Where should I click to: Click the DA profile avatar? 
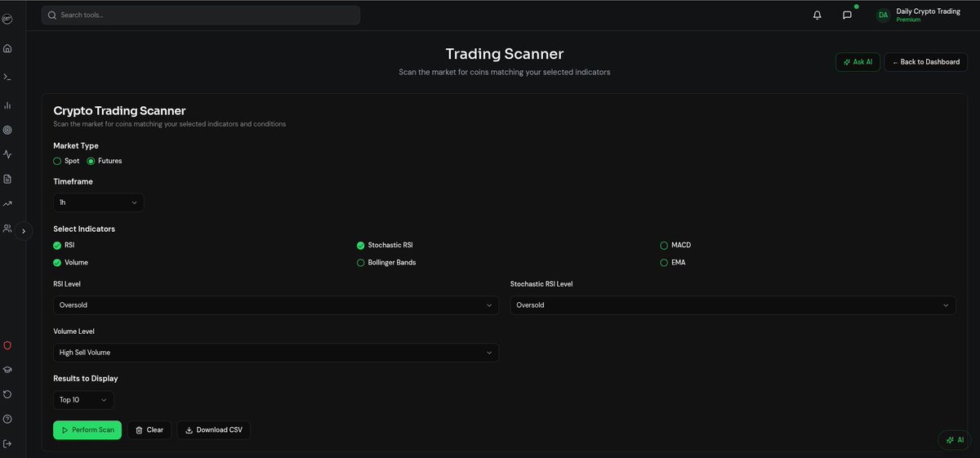coord(883,15)
